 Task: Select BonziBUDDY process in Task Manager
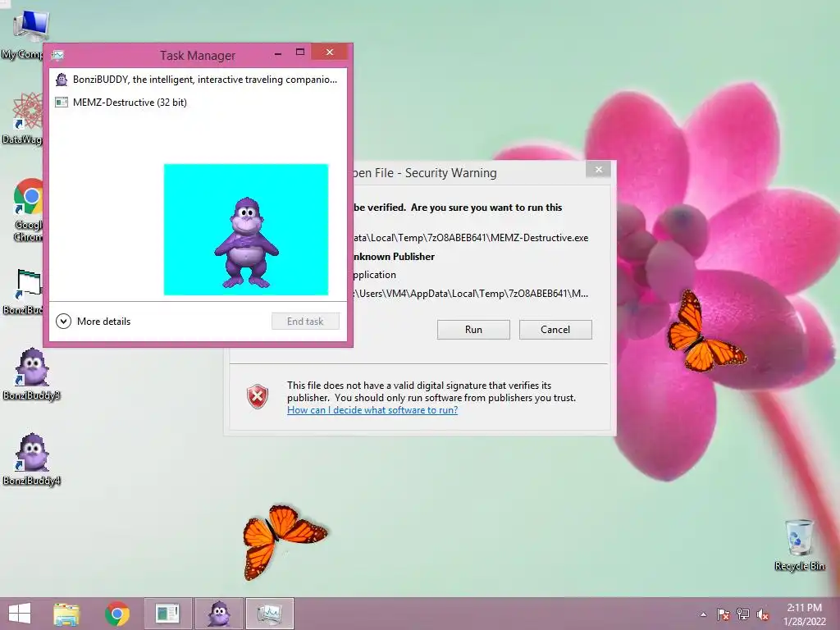pyautogui.click(x=198, y=80)
